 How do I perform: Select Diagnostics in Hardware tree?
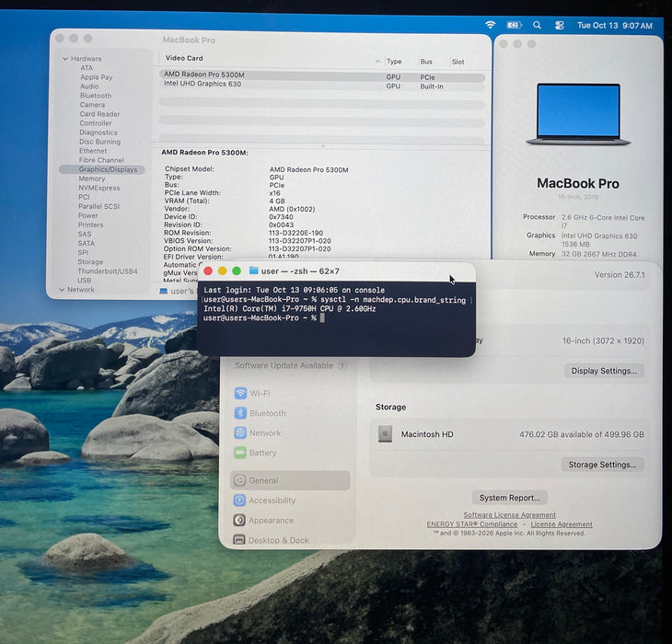pyautogui.click(x=98, y=132)
